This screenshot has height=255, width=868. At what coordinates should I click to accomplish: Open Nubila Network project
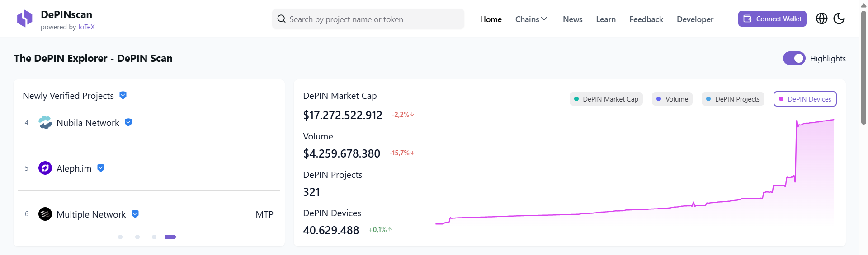coord(88,123)
